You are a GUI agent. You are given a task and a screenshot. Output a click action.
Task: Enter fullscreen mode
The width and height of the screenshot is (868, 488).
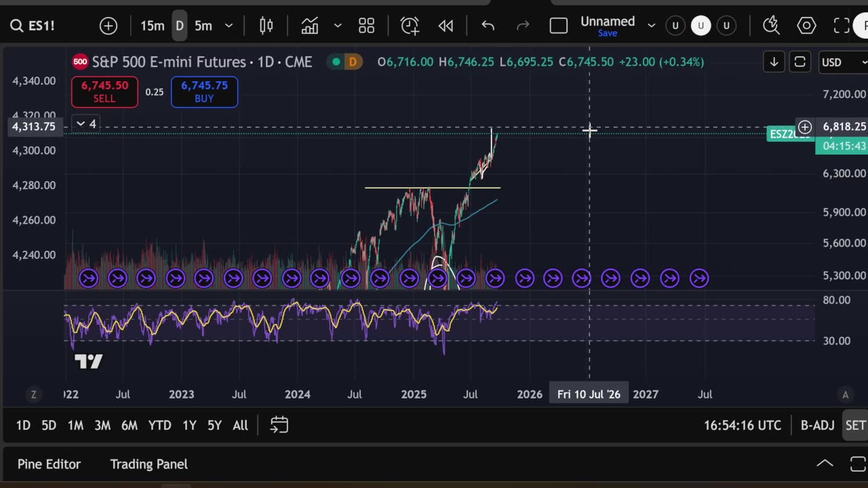(x=842, y=26)
